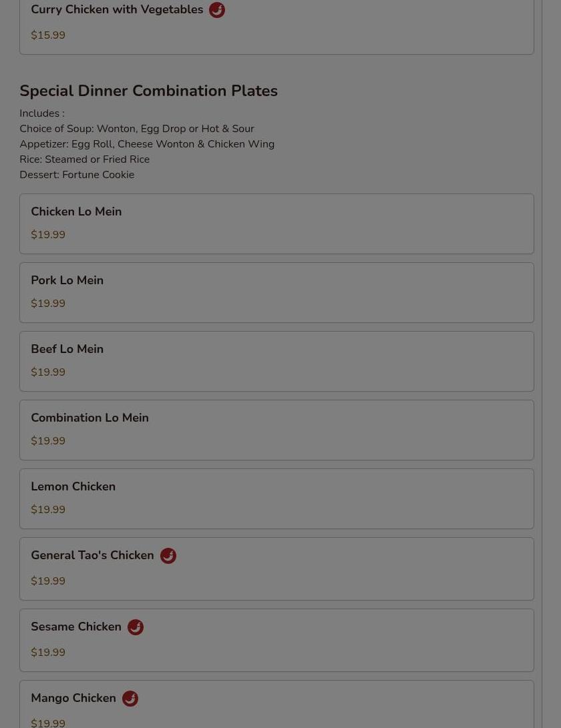The height and width of the screenshot is (728, 561).
Task: Click spicy pepper icon next to Mango Chicken
Action: coord(130,699)
